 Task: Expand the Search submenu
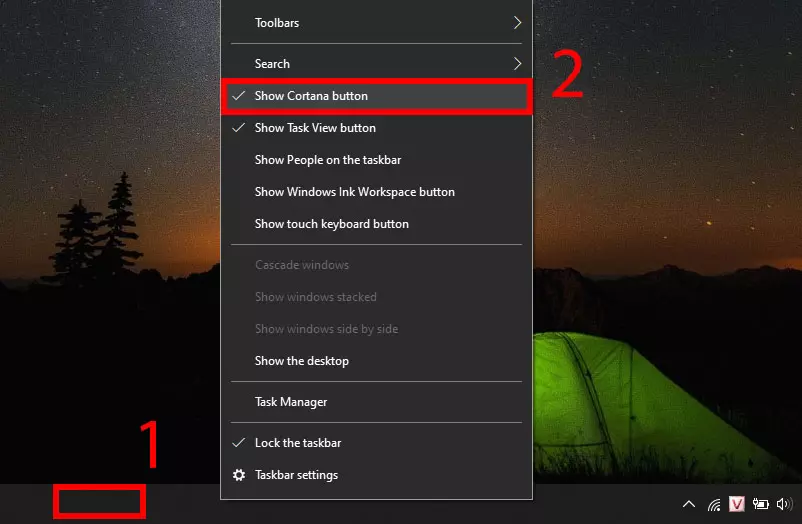point(376,64)
